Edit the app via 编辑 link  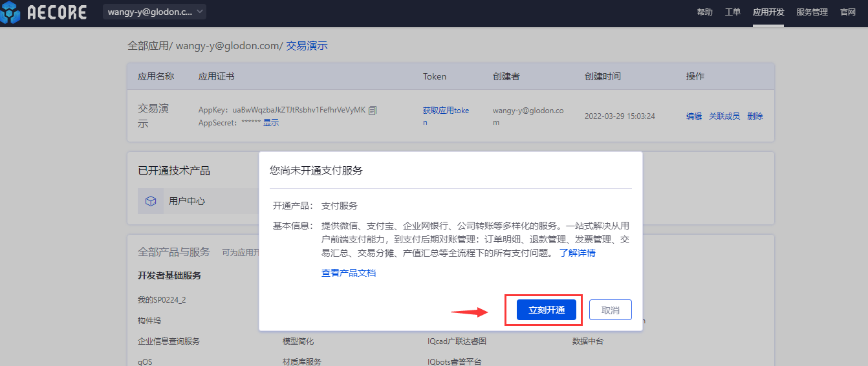[x=693, y=116]
